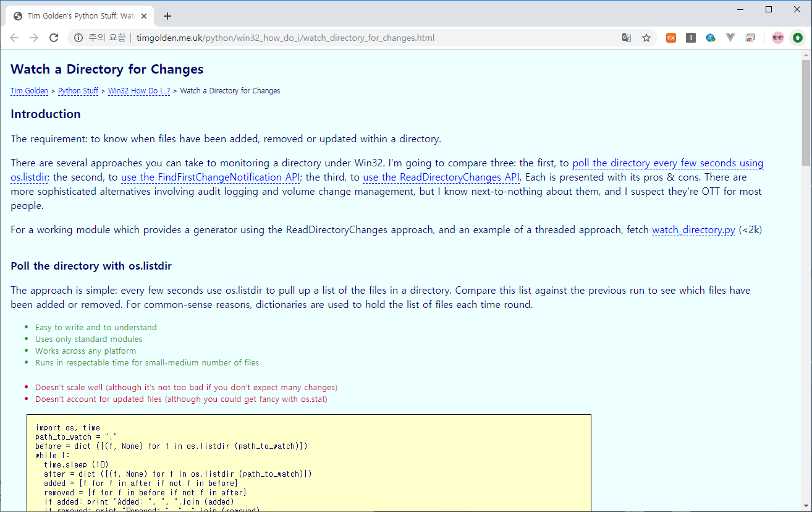This screenshot has width=812, height=512.
Task: Click the Doesn't scale well bullet
Action: pos(186,388)
